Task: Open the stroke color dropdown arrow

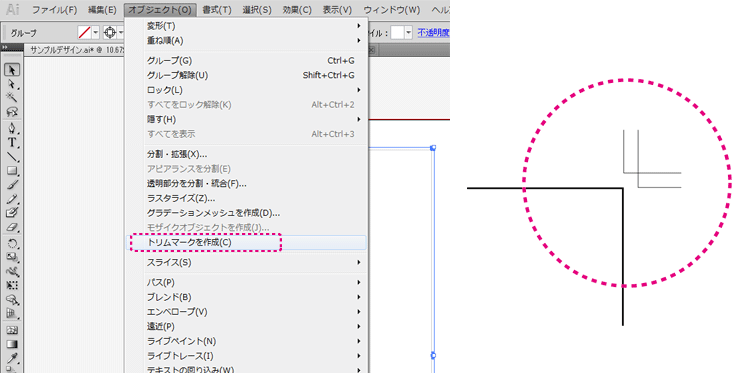Action: tap(95, 33)
